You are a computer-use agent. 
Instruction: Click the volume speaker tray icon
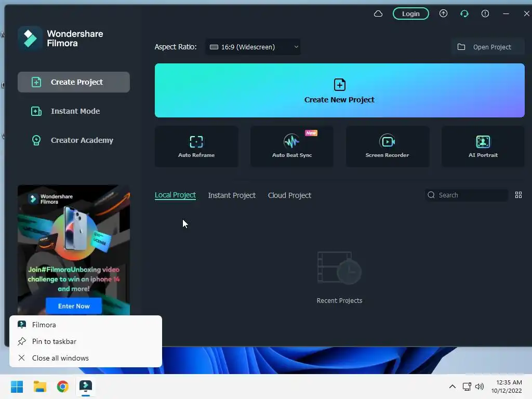point(480,387)
